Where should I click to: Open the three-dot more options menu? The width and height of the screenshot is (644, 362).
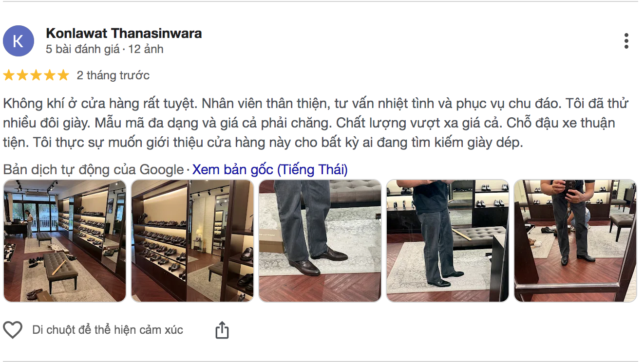pyautogui.click(x=626, y=41)
